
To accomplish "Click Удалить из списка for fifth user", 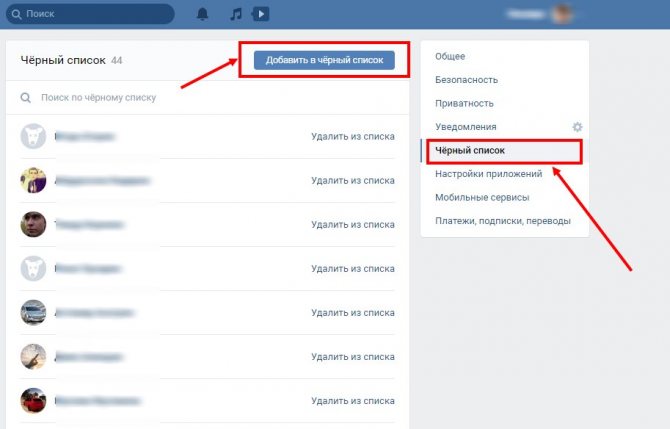I will [353, 313].
